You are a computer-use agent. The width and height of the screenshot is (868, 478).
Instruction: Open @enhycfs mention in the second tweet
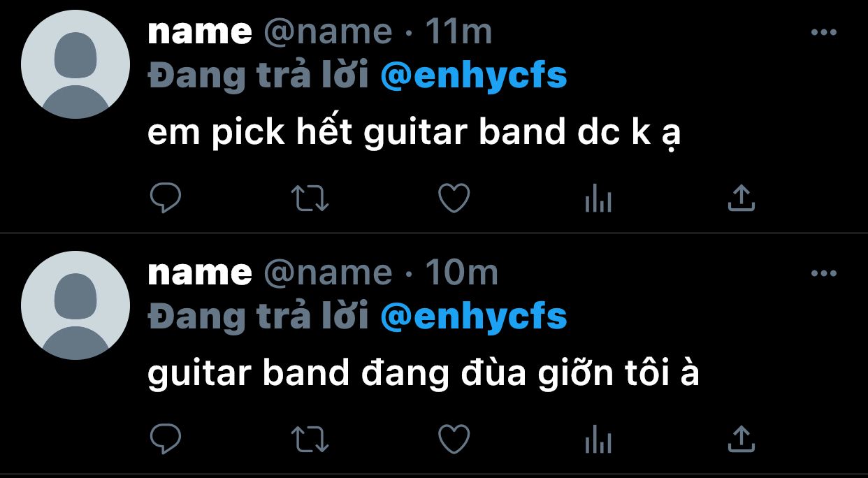(x=473, y=317)
